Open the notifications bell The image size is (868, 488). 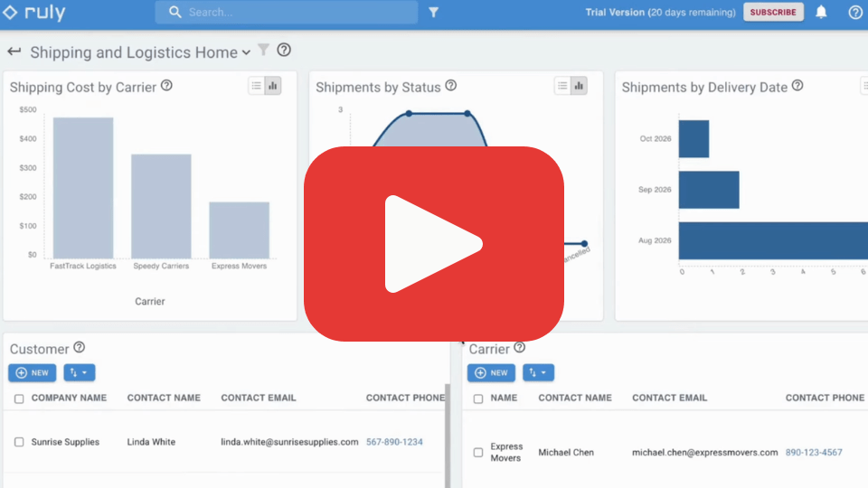click(x=821, y=12)
